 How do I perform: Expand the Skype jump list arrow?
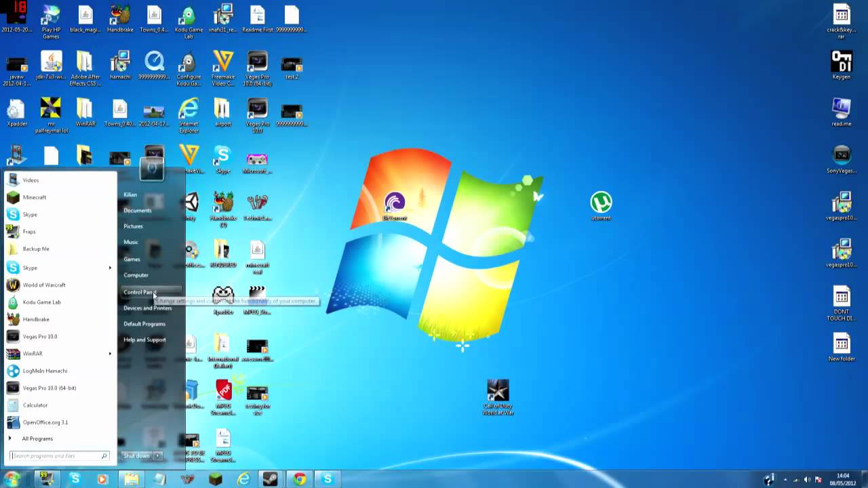tap(110, 268)
